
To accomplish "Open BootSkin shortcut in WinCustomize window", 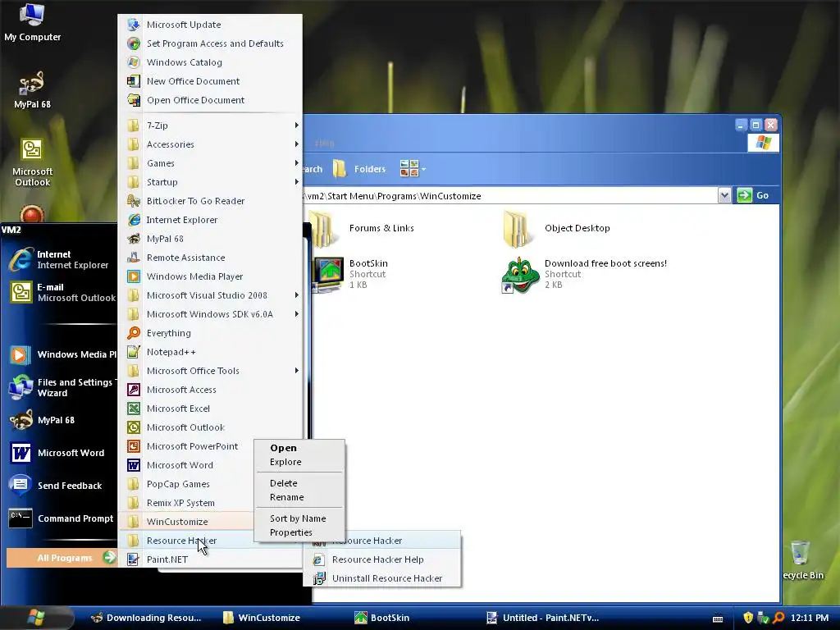I will (350, 274).
